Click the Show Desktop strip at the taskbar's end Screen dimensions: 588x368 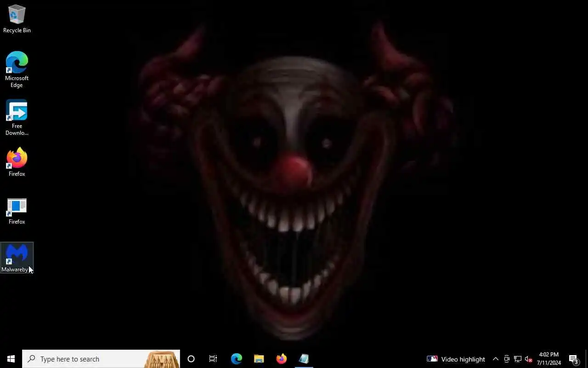586,359
